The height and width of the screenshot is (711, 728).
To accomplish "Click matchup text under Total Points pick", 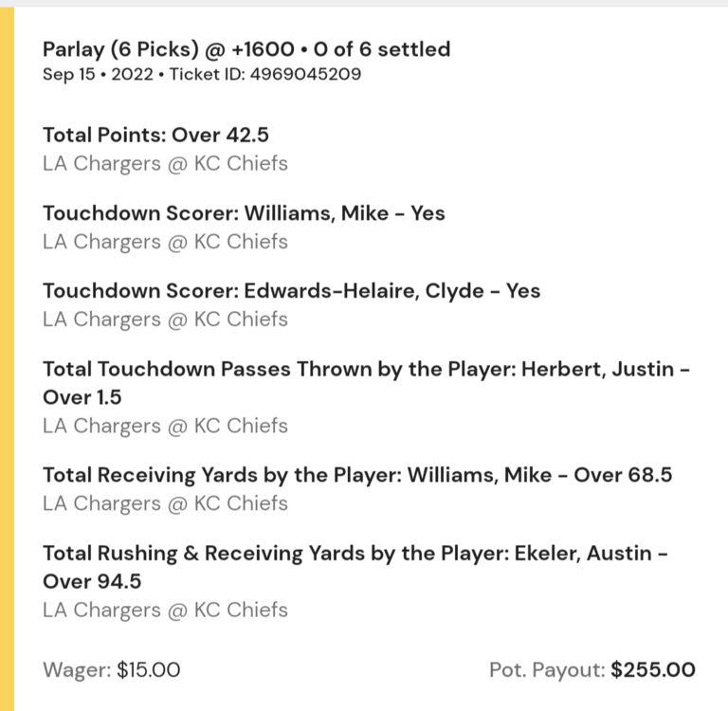I will click(165, 164).
